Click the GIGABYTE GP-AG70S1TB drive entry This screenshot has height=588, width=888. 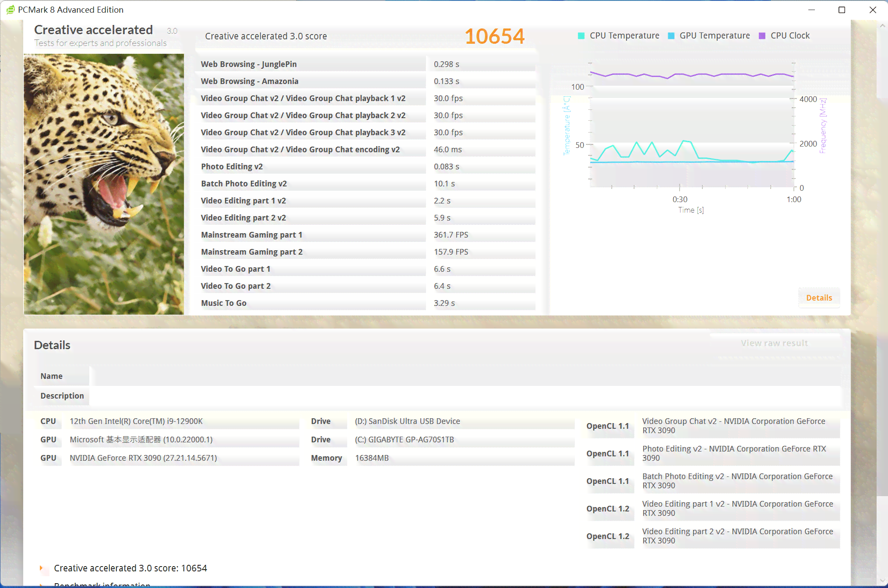click(404, 439)
